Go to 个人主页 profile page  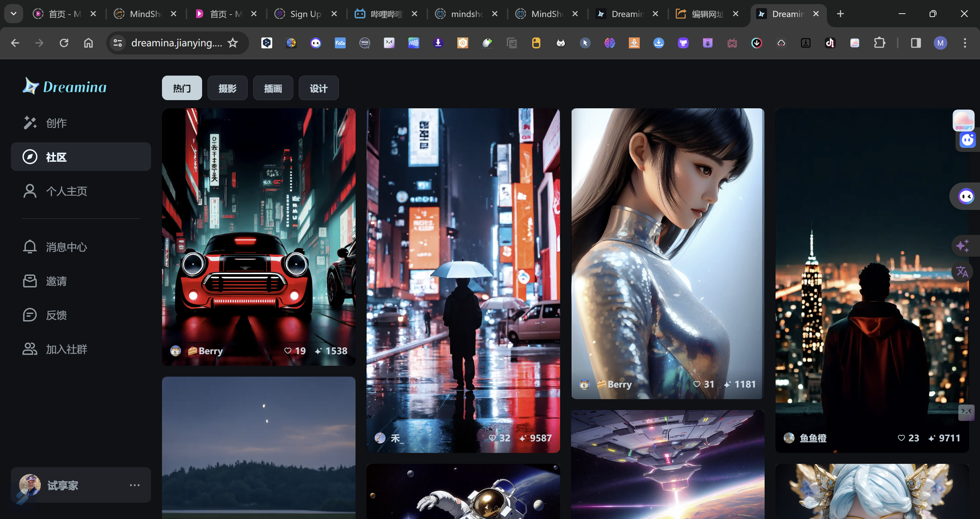point(66,191)
